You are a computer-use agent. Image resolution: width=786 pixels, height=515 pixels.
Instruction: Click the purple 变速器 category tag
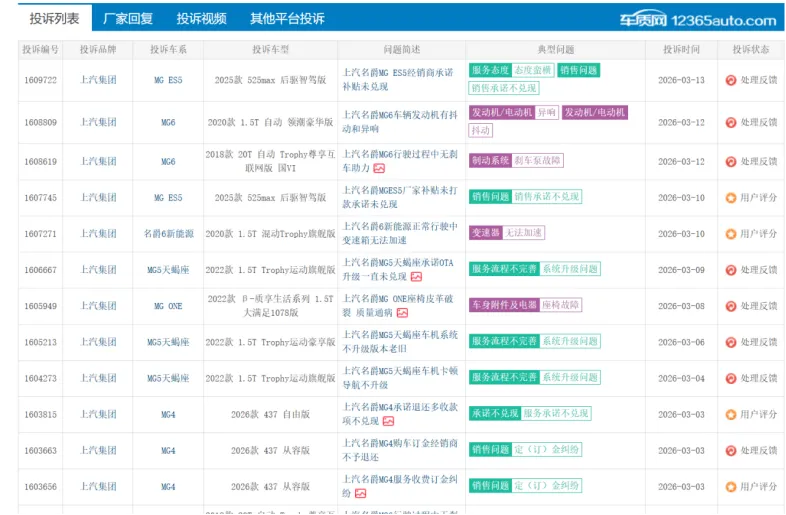click(484, 233)
